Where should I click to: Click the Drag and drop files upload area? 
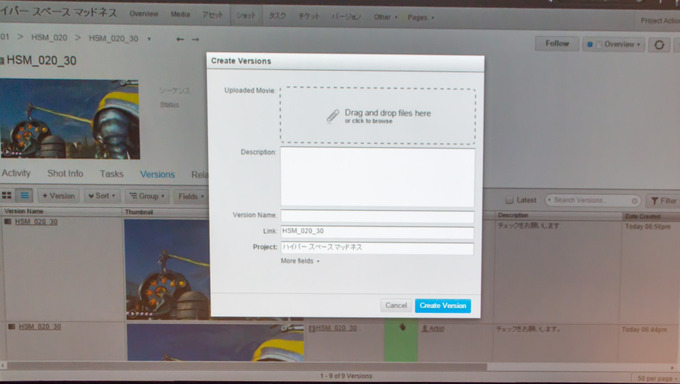pyautogui.click(x=378, y=116)
